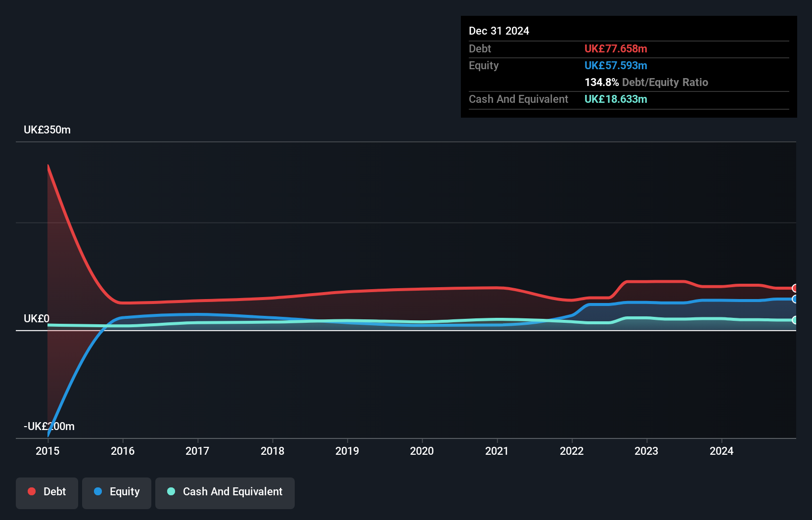Click the Equity row label in tooltip
This screenshot has width=812, height=520.
click(484, 66)
